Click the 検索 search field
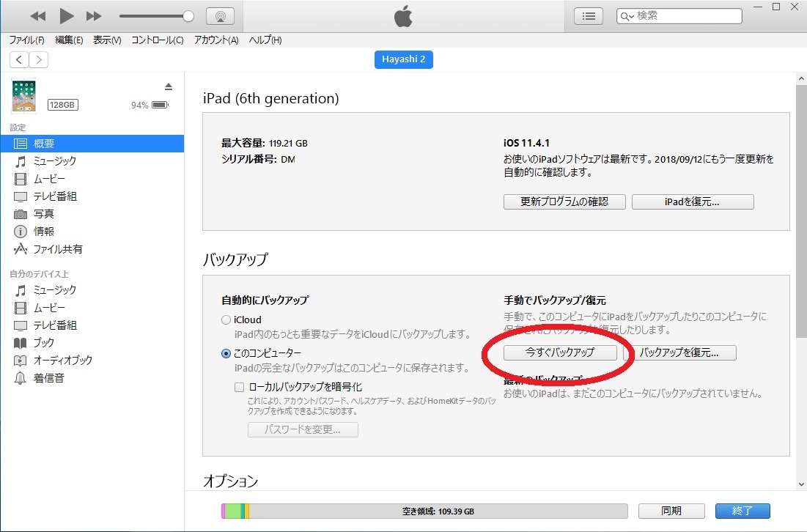807x532 pixels. tap(679, 16)
